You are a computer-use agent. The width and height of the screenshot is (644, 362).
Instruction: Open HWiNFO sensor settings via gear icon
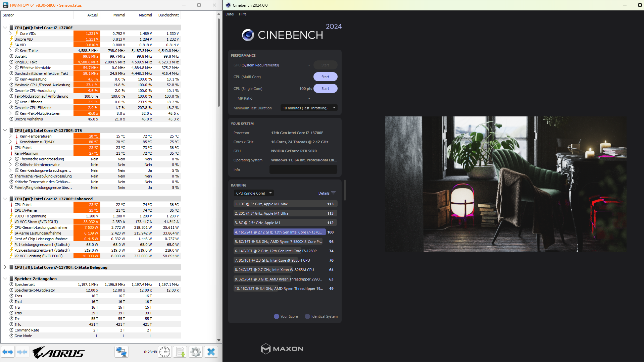click(x=195, y=352)
